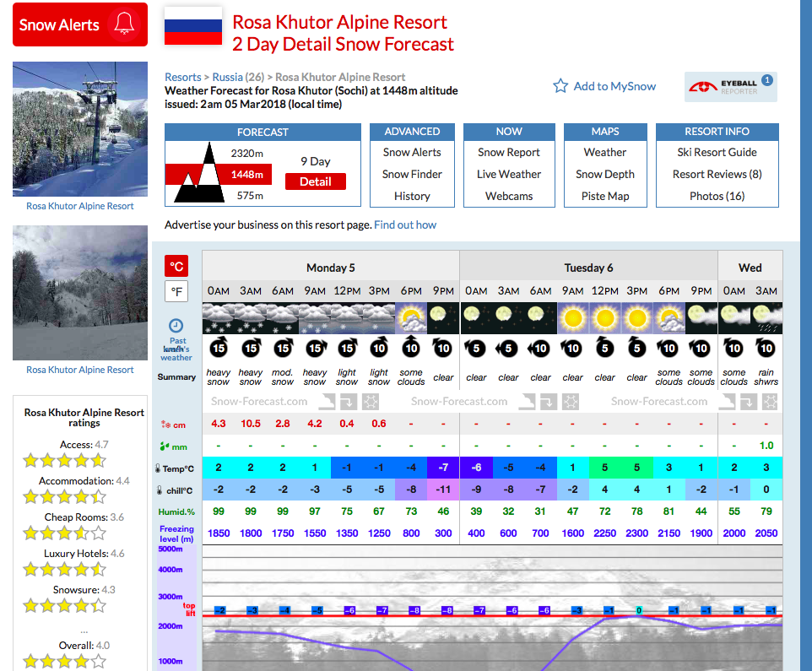Click Tuesday 6AM wind direction icon
The image size is (812, 671).
pyautogui.click(x=539, y=348)
